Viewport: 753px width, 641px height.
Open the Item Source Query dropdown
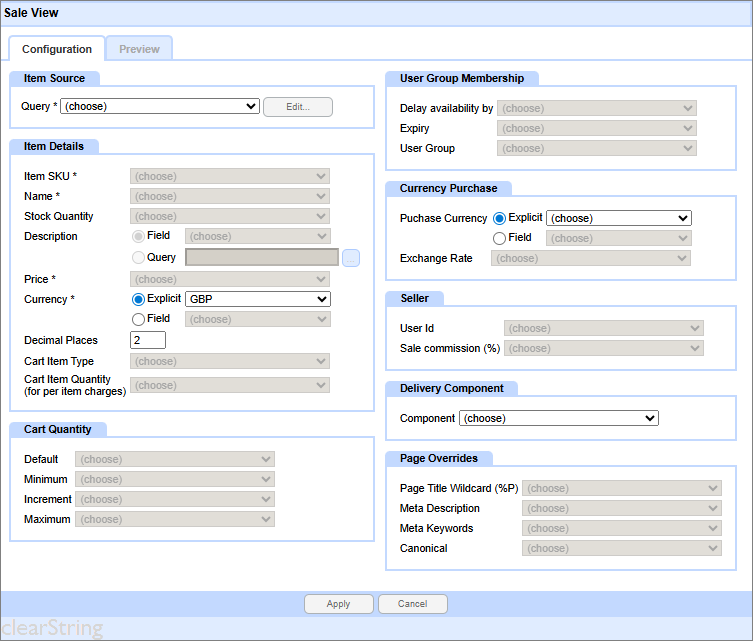point(160,106)
